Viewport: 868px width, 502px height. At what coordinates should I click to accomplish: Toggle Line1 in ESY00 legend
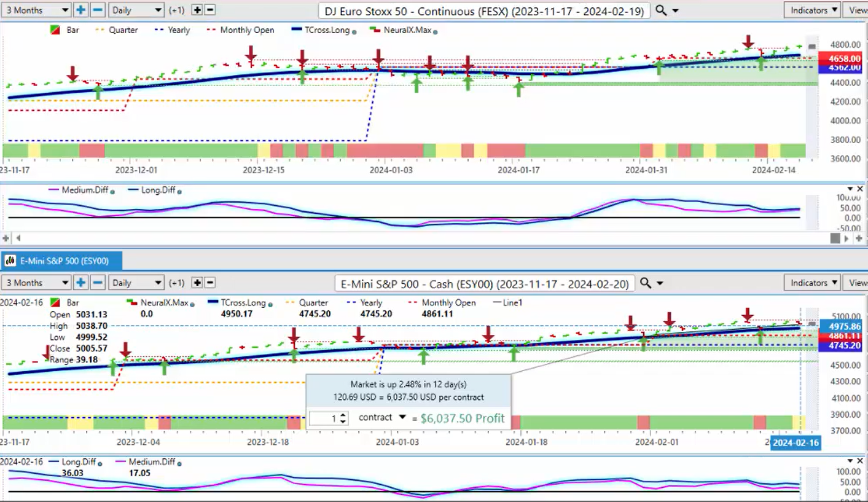point(507,302)
